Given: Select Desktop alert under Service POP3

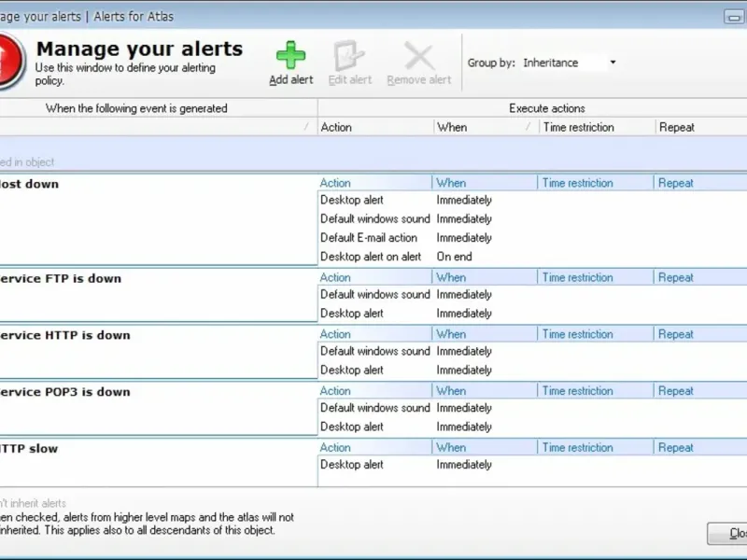Looking at the screenshot, I should (352, 427).
